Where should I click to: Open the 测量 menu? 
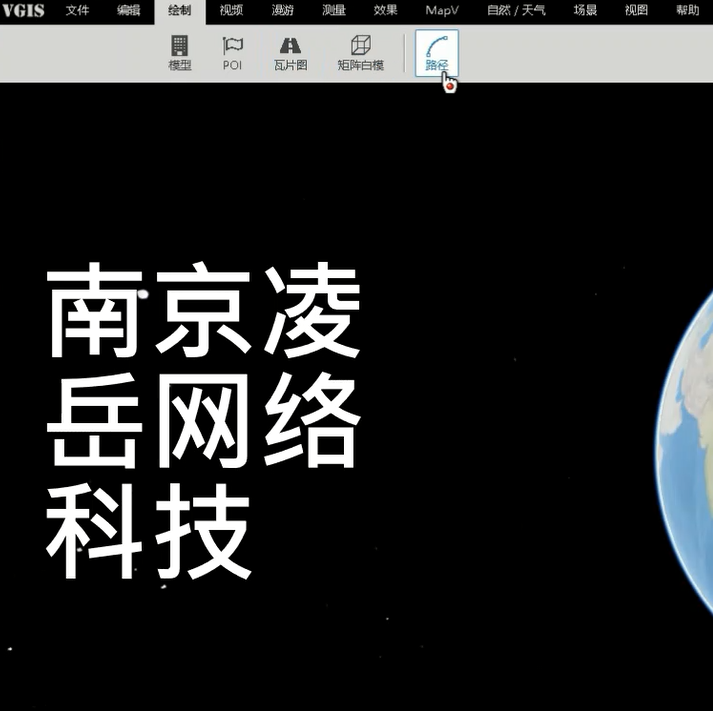pos(334,10)
